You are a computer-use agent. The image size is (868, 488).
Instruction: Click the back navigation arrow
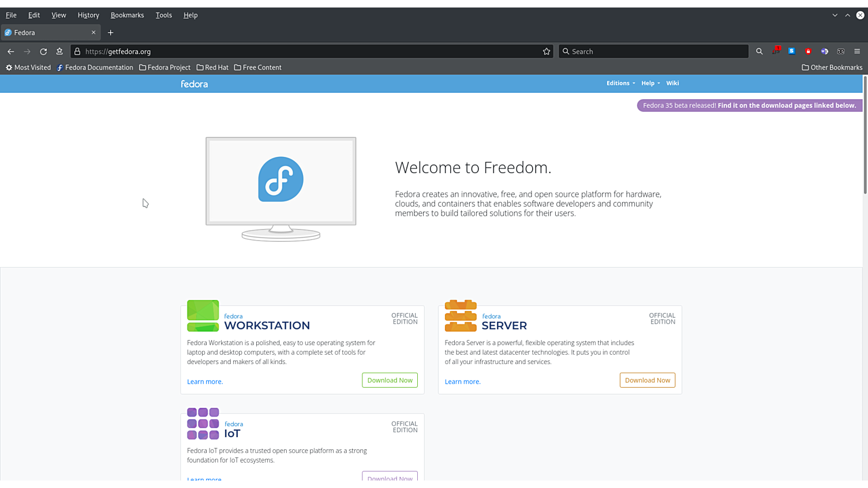[x=11, y=51]
